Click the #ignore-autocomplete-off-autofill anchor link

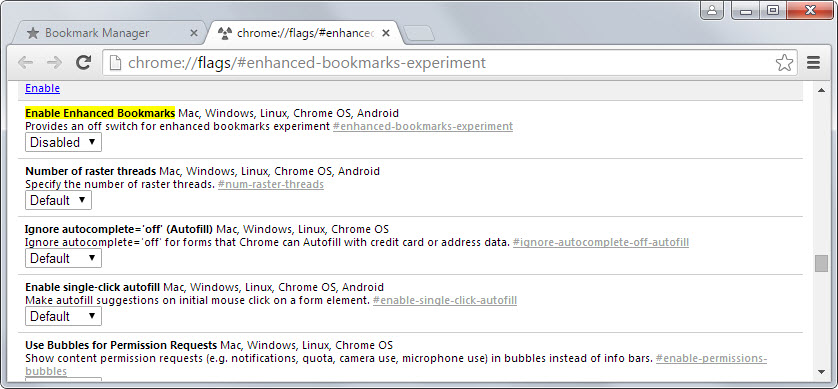[x=601, y=243]
